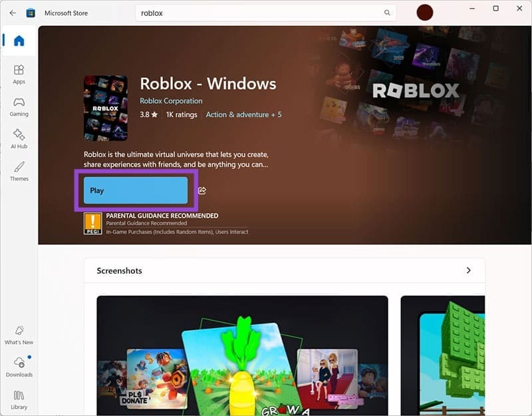Click the share icon beside Play
Screen dimensions: 532x416
click(x=201, y=190)
